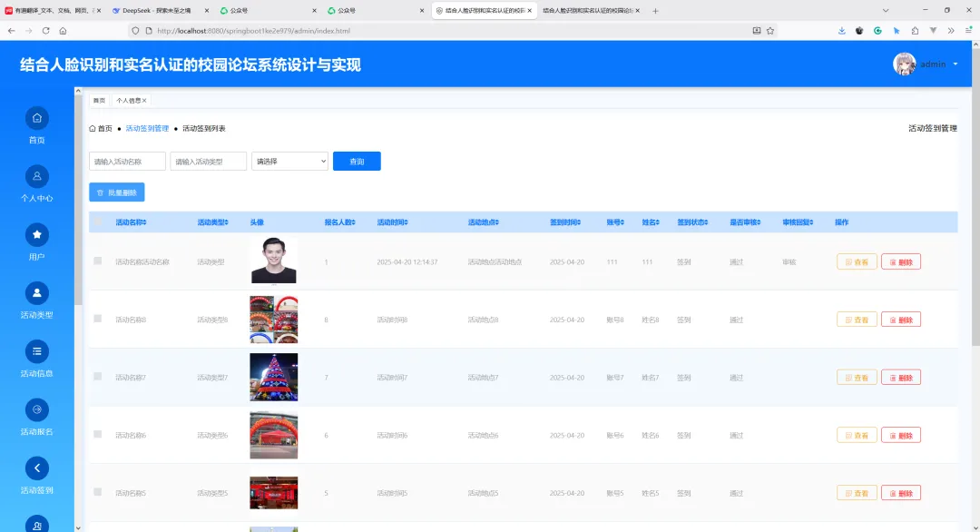Open the man portrait thumbnail in first row

point(274,261)
